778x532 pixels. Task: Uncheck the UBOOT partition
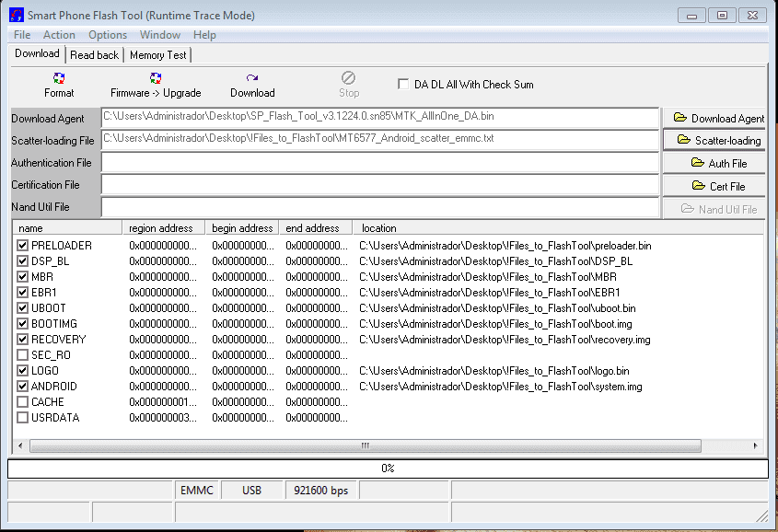click(22, 308)
